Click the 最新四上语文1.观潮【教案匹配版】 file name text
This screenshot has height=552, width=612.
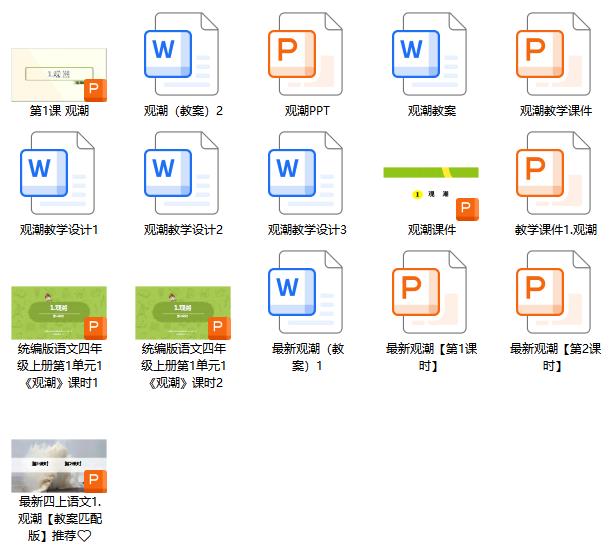(x=59, y=518)
